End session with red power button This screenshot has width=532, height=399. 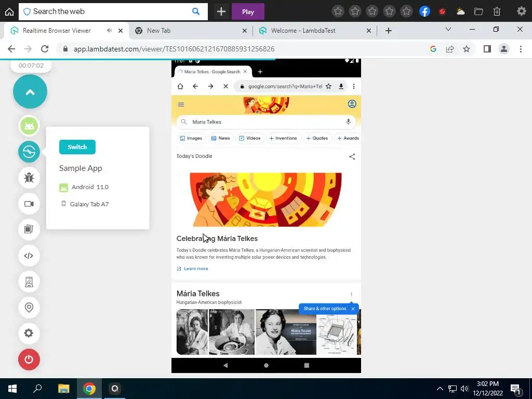tap(29, 360)
